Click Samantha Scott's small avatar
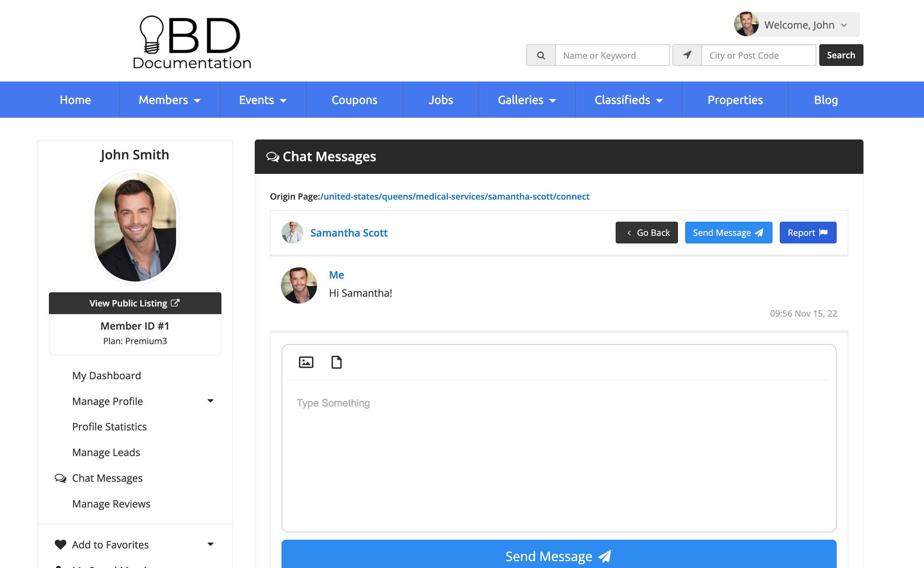Screen dimensions: 924x568 [x=292, y=233]
